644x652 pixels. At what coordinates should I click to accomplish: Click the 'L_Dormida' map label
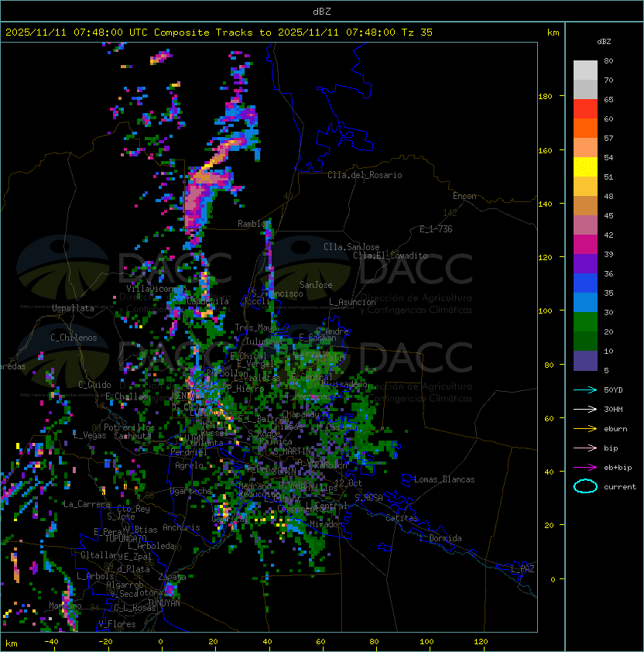440,538
